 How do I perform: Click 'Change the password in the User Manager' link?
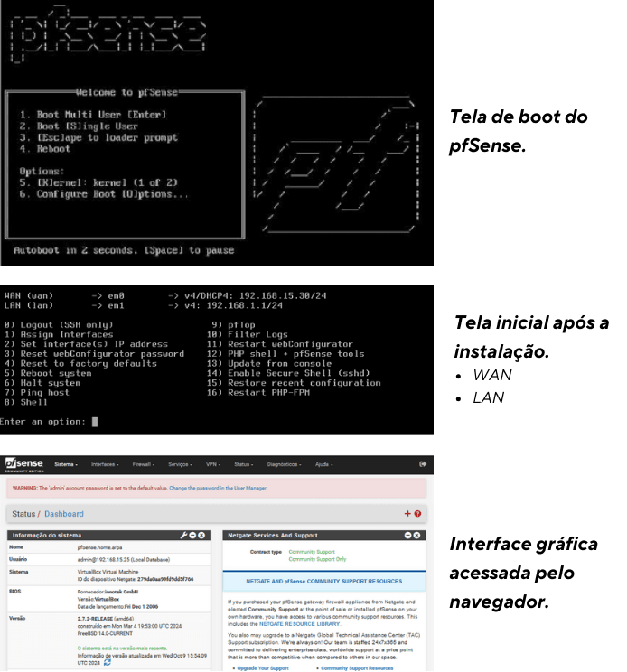point(217,487)
